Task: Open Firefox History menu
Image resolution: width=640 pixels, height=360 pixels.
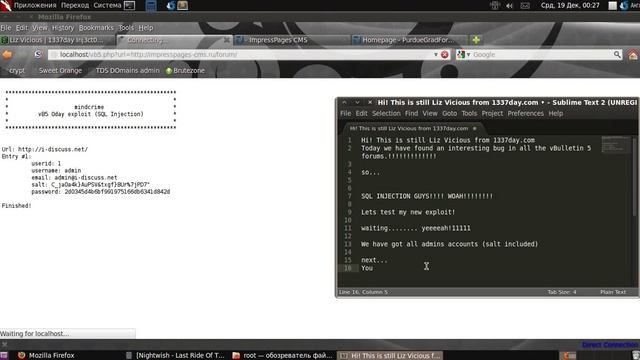Action: pyautogui.click(x=63, y=28)
